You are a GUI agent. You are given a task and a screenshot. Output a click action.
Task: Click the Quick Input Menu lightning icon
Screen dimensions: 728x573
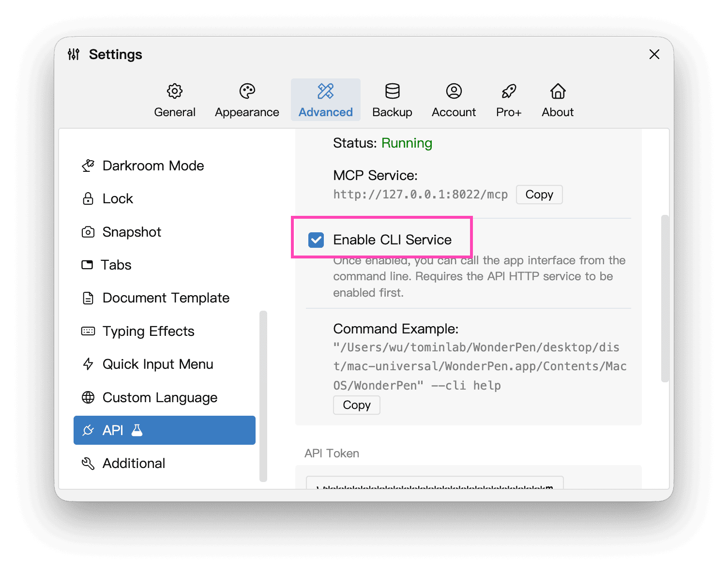[x=88, y=364]
